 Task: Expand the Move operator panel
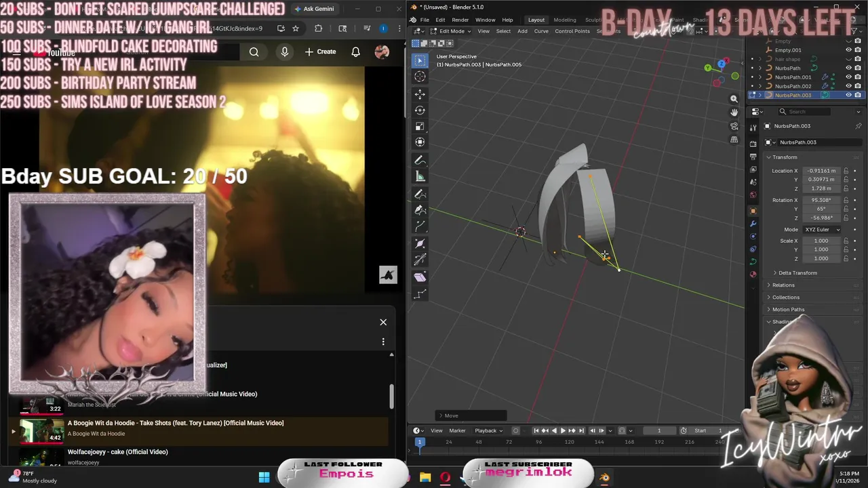point(471,415)
